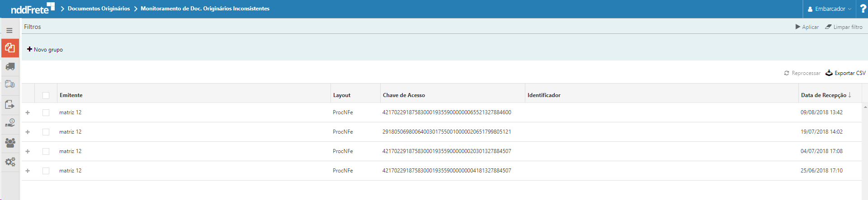Open the settings gears icon in sidebar
This screenshot has width=868, height=200.
[10, 162]
